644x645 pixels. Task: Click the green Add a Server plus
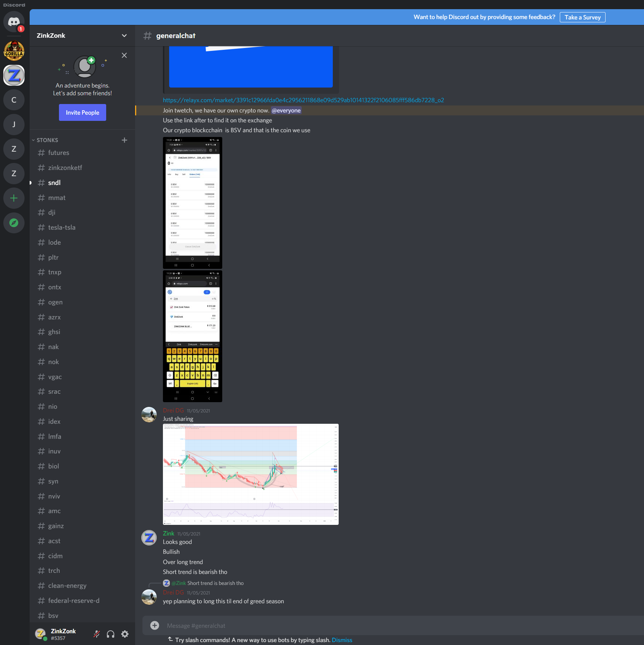pos(14,198)
